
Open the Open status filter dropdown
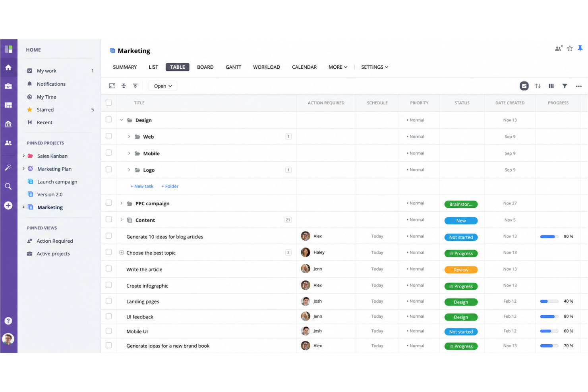pyautogui.click(x=163, y=86)
